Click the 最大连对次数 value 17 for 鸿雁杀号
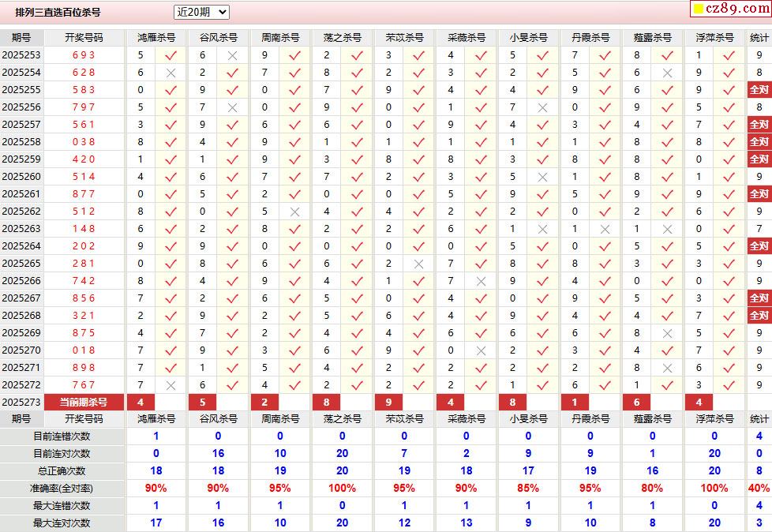The image size is (772, 532). (156, 523)
